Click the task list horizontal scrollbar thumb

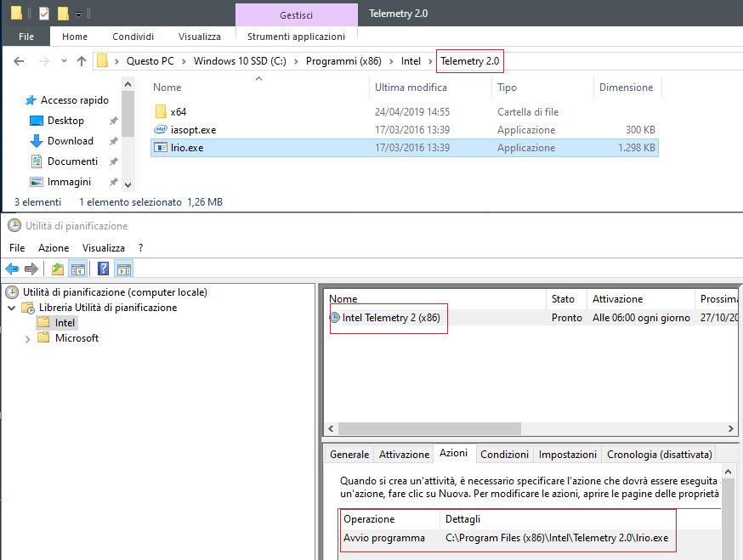tap(429, 429)
